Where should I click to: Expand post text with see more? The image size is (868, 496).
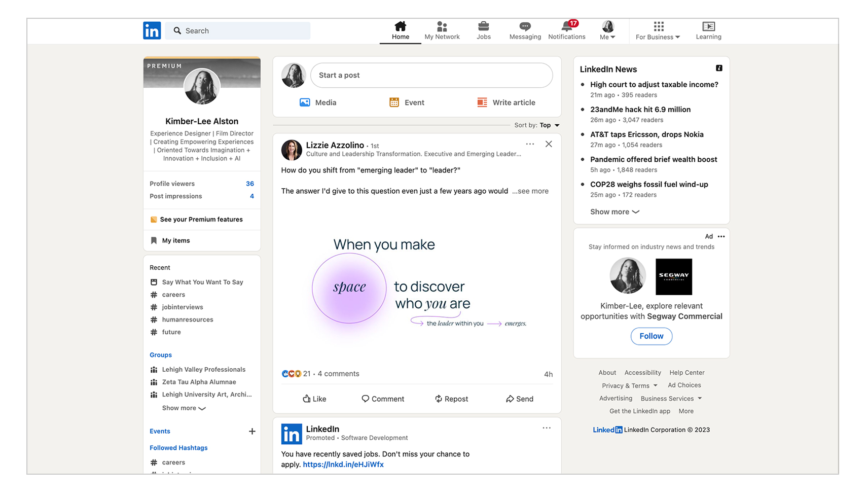pyautogui.click(x=530, y=191)
